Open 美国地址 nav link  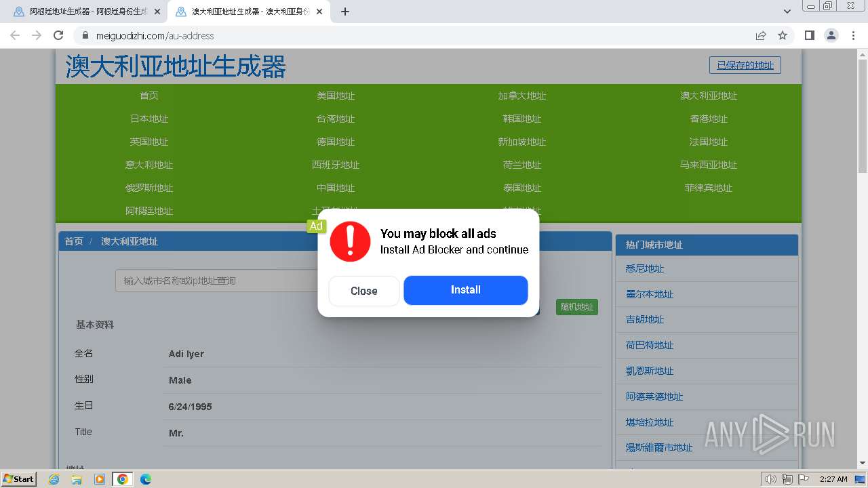click(x=336, y=96)
